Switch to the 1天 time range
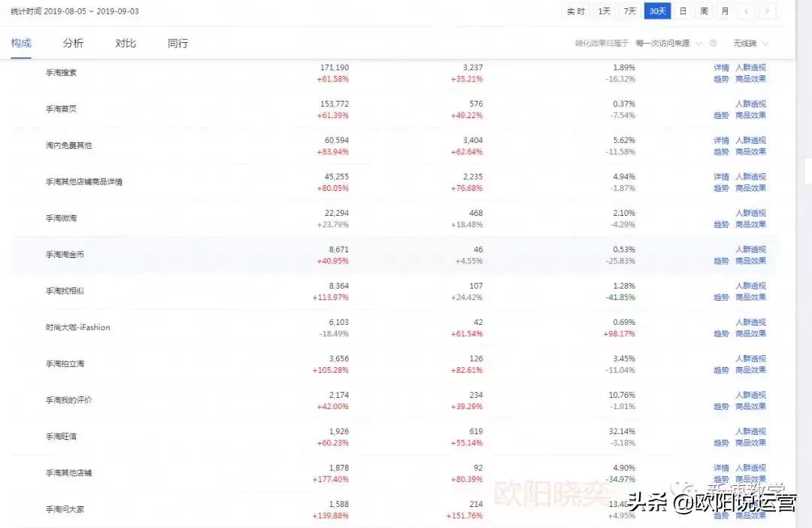812x528 pixels. pos(602,11)
